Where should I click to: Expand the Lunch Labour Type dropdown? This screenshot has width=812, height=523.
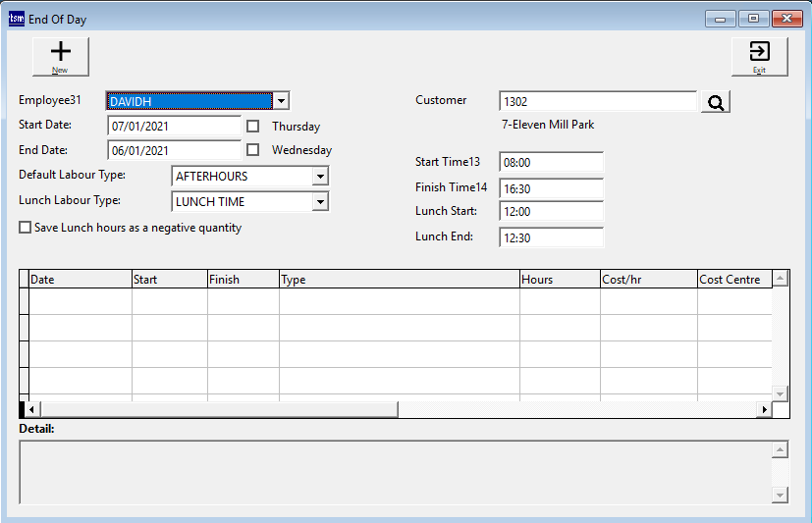coord(319,202)
